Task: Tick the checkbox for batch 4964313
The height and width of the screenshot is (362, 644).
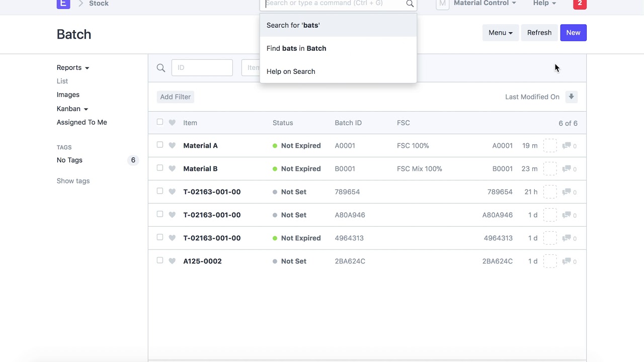Action: [160, 237]
